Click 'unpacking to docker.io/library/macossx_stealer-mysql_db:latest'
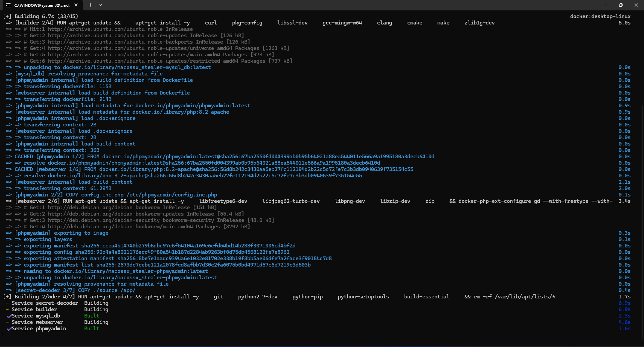The height and width of the screenshot is (347, 644). pos(108,67)
